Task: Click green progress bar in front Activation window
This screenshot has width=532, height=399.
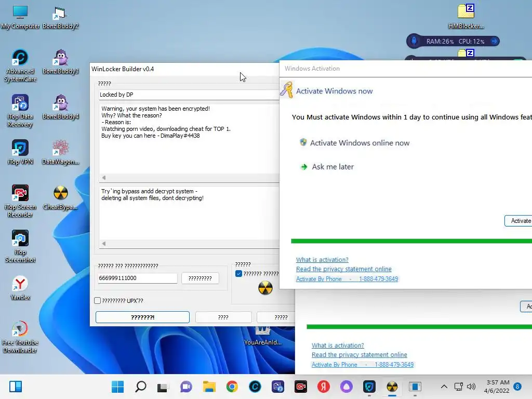Action: pyautogui.click(x=411, y=241)
